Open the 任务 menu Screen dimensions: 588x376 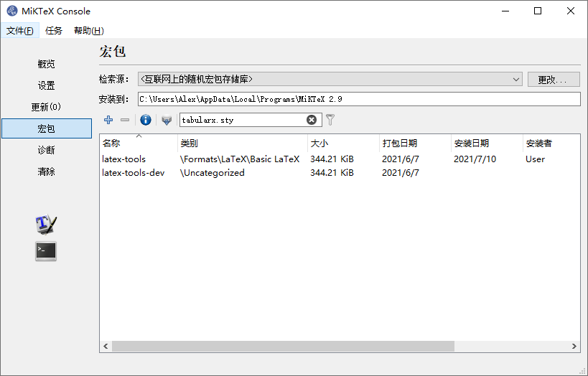(54, 30)
